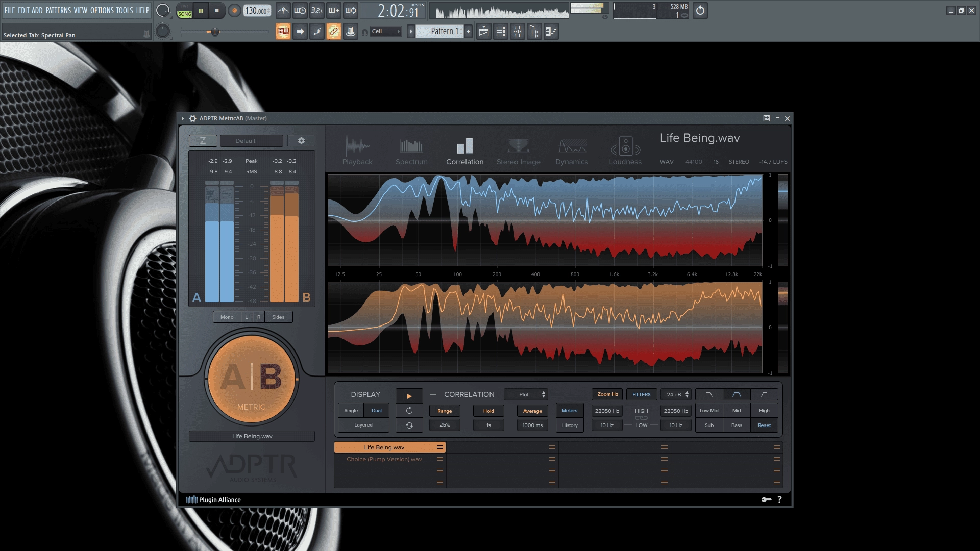This screenshot has width=980, height=551.
Task: Open the Plot type dropdown
Action: click(x=526, y=394)
